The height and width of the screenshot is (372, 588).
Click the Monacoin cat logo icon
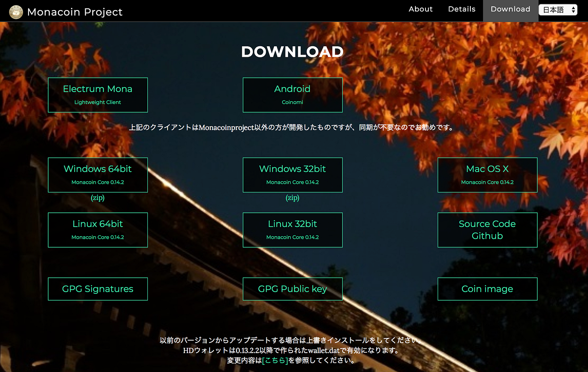coord(16,12)
